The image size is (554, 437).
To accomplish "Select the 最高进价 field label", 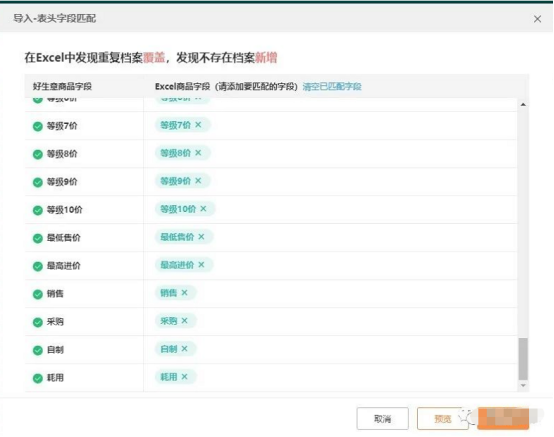I will pyautogui.click(x=64, y=266).
